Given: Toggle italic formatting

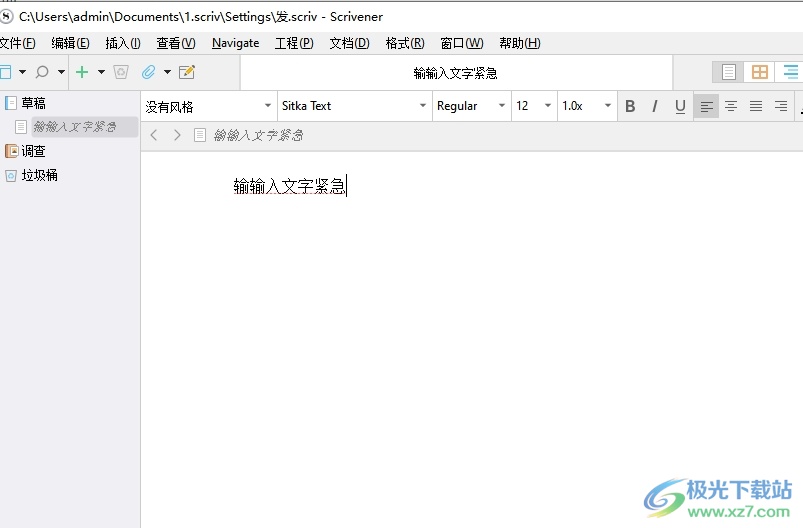Looking at the screenshot, I should tap(655, 106).
